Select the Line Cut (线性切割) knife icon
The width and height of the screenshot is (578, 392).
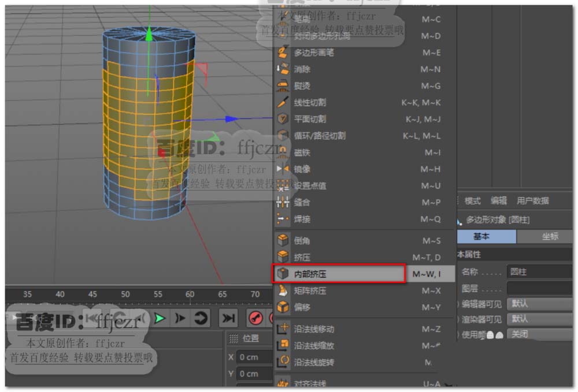(283, 102)
